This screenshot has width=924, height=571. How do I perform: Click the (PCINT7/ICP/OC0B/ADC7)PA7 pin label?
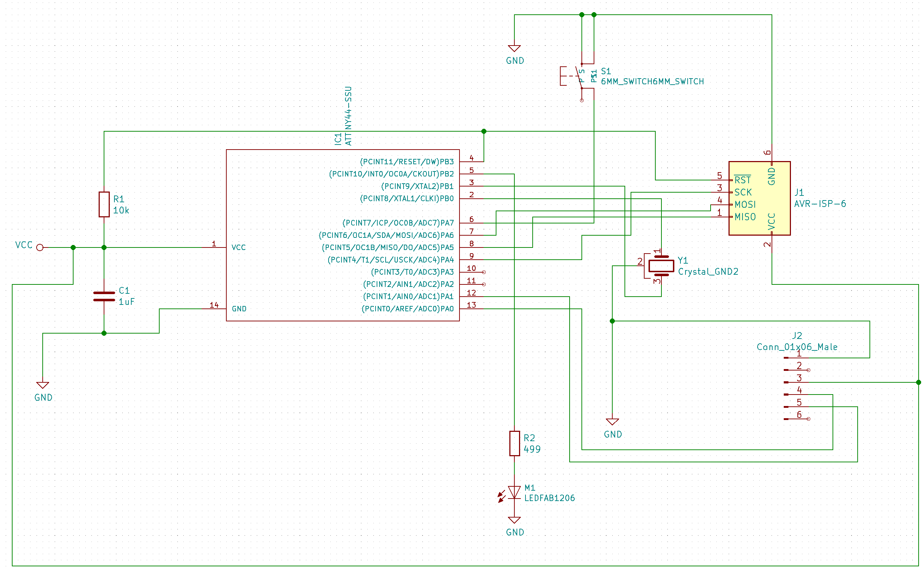point(398,223)
